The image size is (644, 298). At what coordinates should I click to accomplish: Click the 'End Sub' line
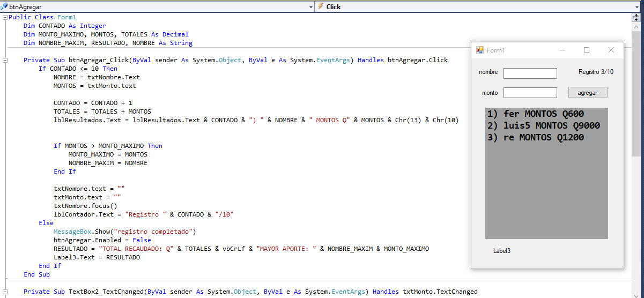[37, 274]
